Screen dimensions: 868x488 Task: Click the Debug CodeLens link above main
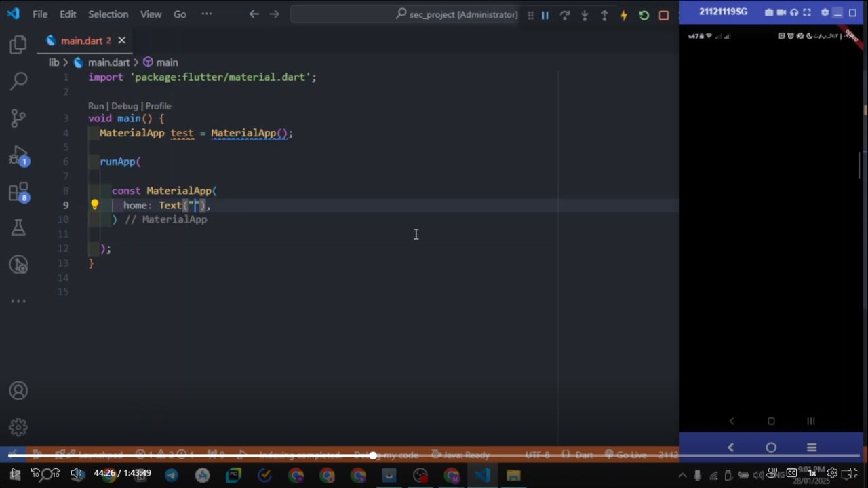125,106
